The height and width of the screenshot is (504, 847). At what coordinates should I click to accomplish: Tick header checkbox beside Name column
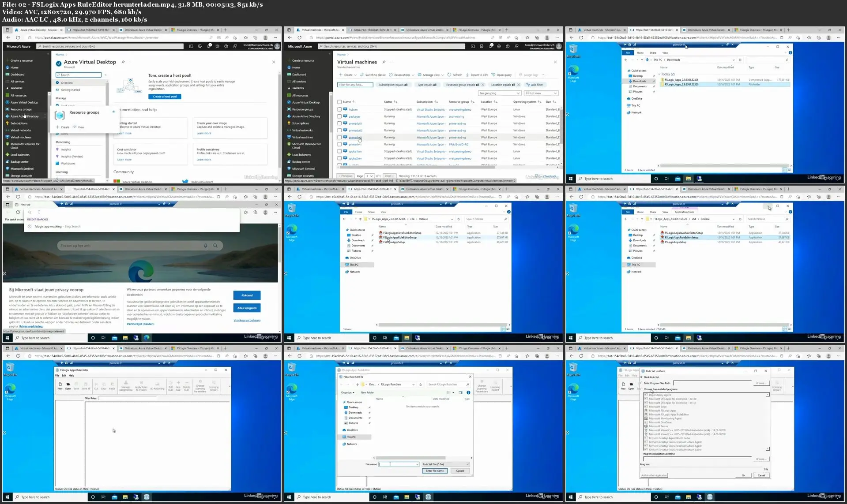pyautogui.click(x=339, y=102)
